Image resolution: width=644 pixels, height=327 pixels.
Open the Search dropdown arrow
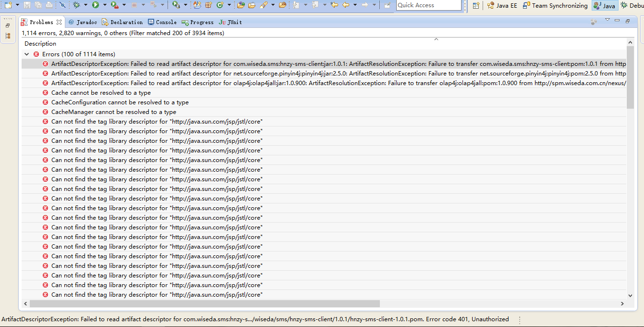273,5
